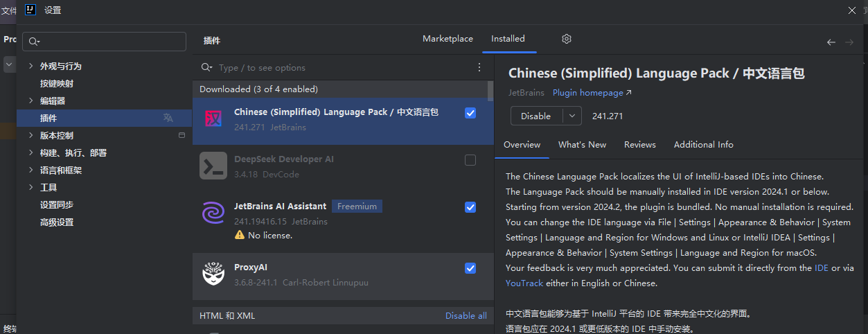Uncheck Chinese Language Pack checkbox
The image size is (868, 334).
coord(470,113)
